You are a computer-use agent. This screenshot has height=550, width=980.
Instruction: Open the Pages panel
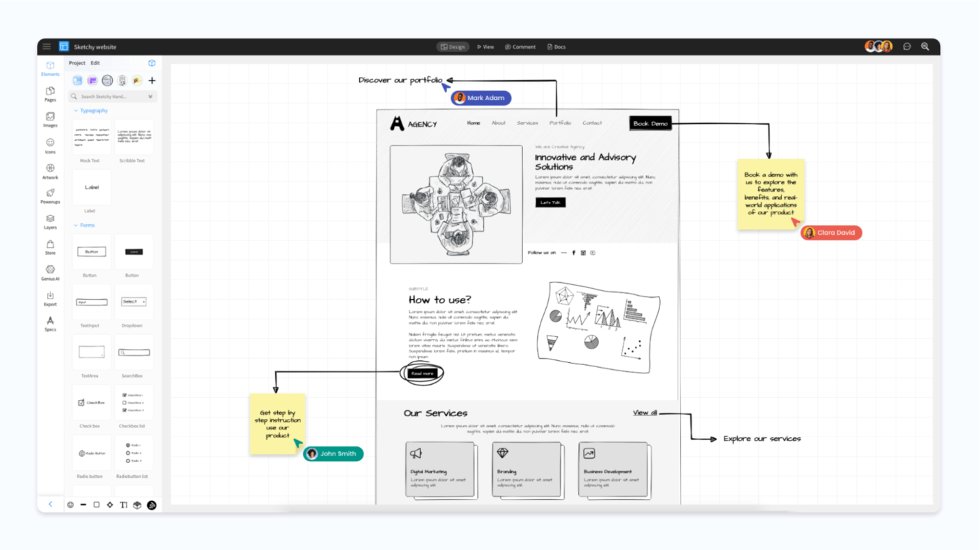point(50,95)
